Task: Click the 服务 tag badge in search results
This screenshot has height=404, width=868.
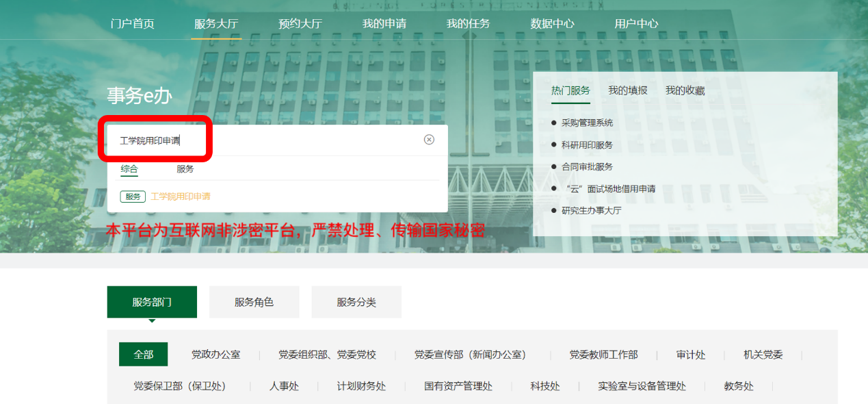Action: tap(133, 197)
